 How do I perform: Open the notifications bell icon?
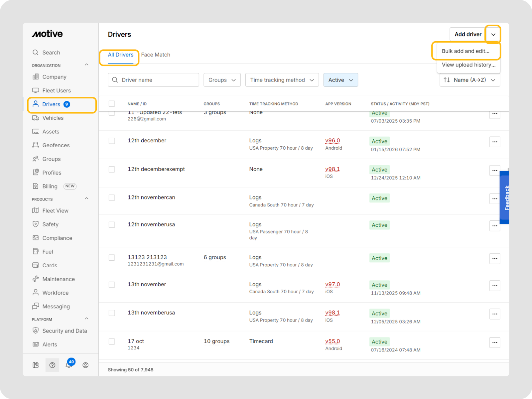69,365
